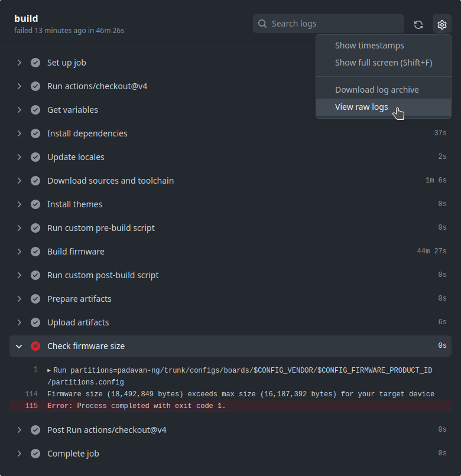This screenshot has width=461, height=476.
Task: Collapse the Check firmware size step
Action: tap(18, 346)
